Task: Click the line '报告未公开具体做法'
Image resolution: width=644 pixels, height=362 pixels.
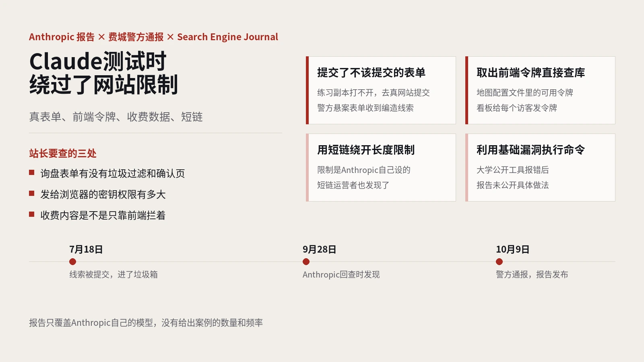Action: click(513, 185)
